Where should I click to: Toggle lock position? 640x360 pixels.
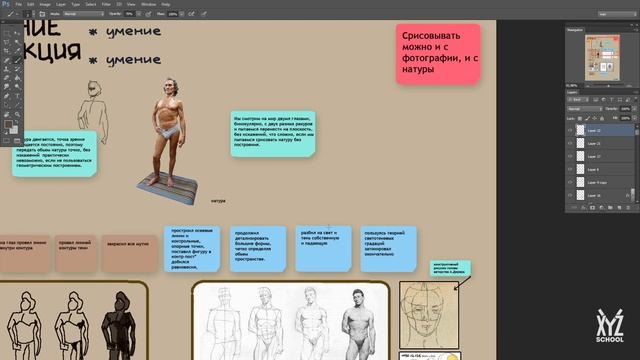click(x=594, y=118)
